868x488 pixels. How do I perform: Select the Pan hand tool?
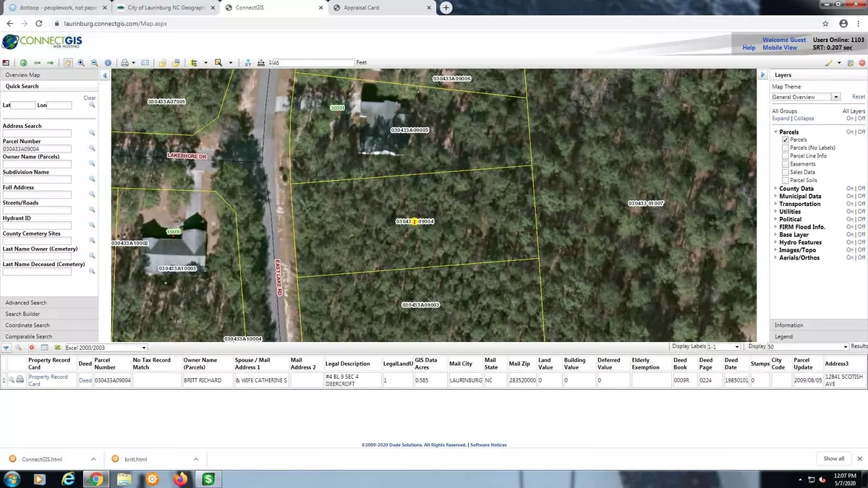[x=68, y=63]
